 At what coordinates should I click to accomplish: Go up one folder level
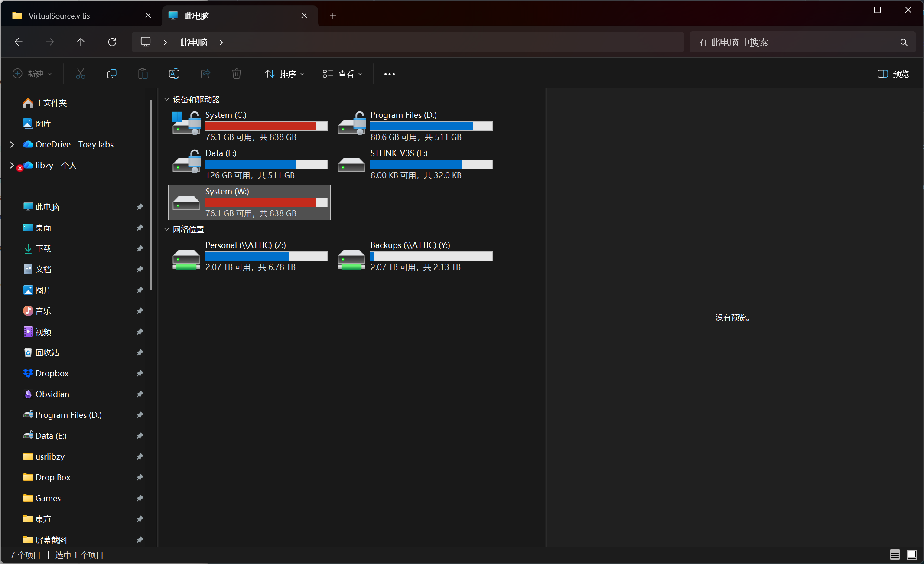click(81, 42)
